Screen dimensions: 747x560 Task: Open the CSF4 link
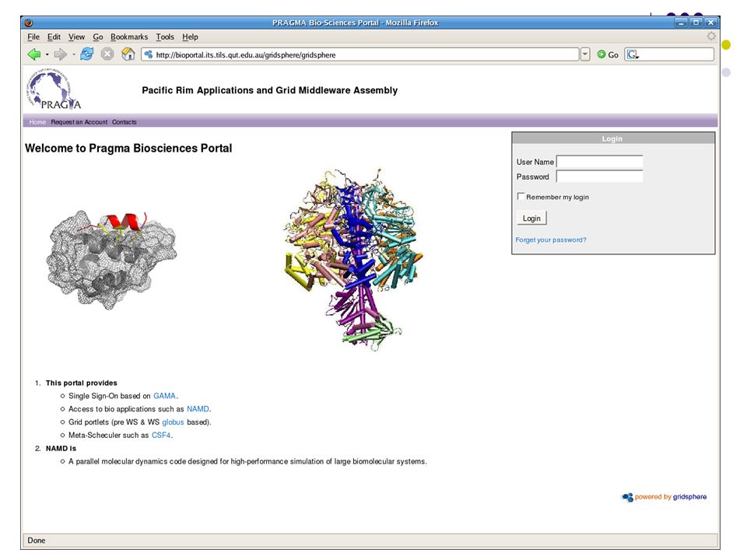coord(161,436)
